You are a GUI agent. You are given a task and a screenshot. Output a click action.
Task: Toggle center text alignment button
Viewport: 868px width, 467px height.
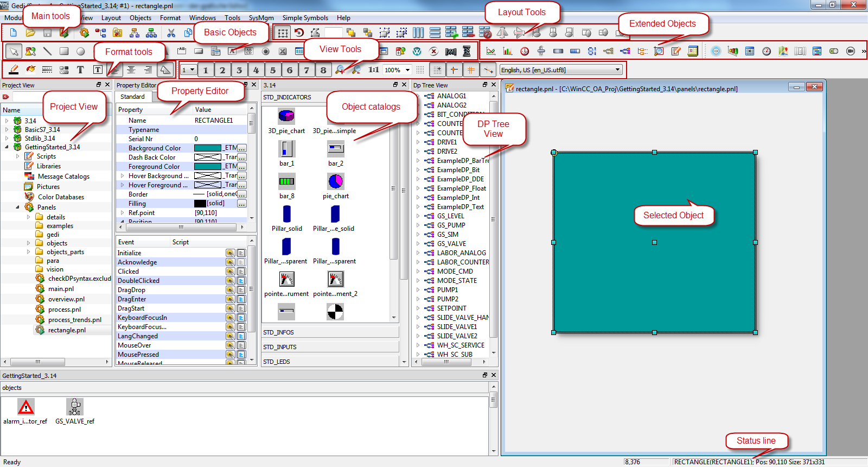click(x=131, y=70)
